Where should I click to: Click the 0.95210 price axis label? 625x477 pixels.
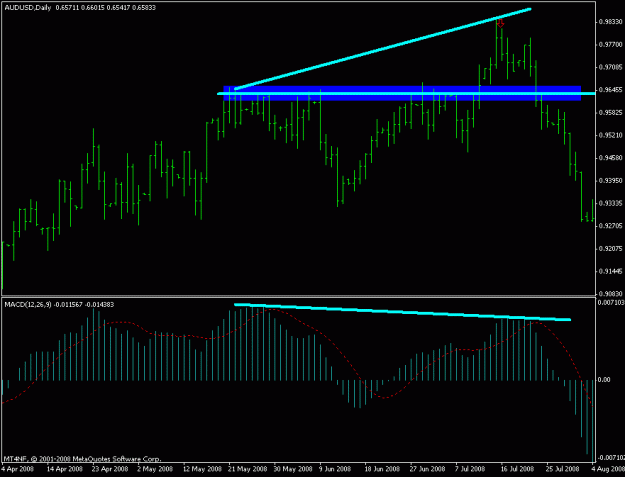610,135
